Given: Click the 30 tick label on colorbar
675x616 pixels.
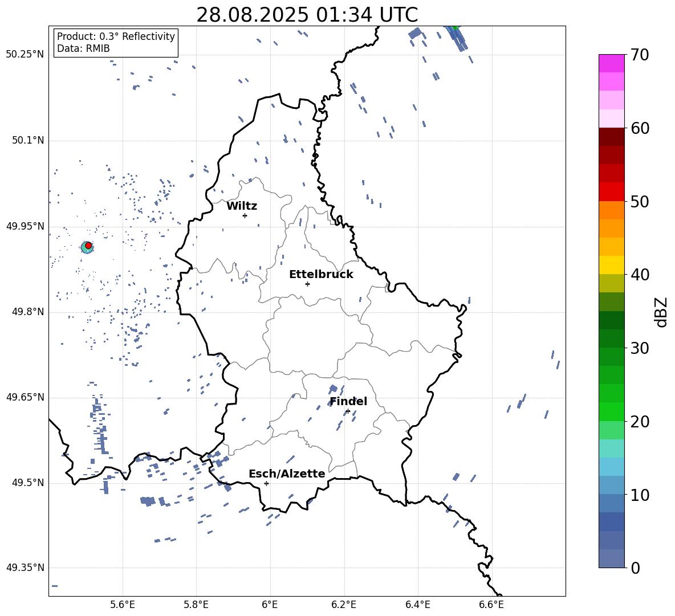Looking at the screenshot, I should (x=640, y=348).
